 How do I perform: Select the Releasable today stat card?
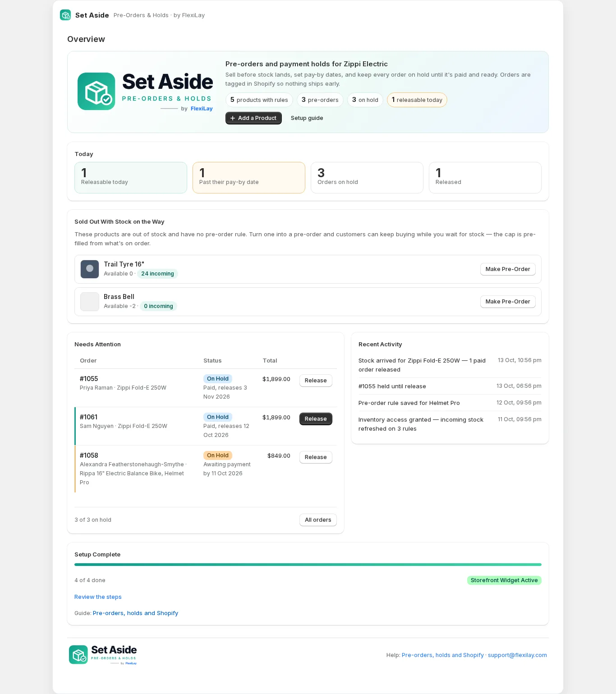click(131, 178)
